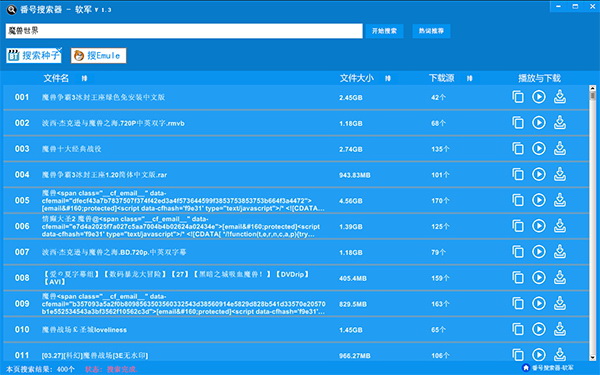Screen dimensions: 600x375
Task: Copy link for result row 001
Action: point(518,97)
